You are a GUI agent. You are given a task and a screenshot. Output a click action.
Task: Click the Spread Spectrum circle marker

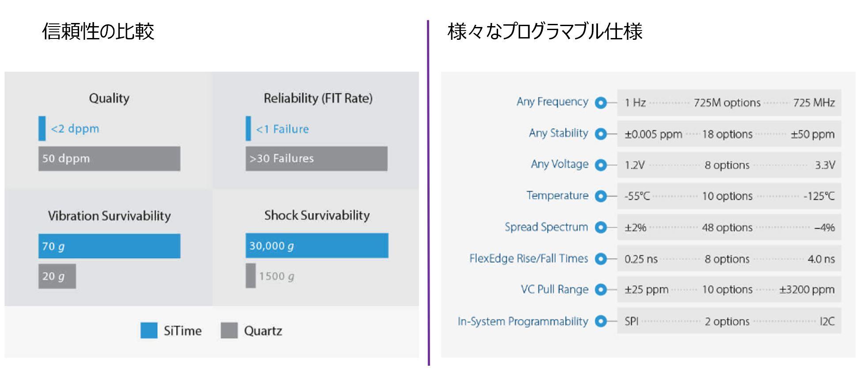pyautogui.click(x=601, y=227)
